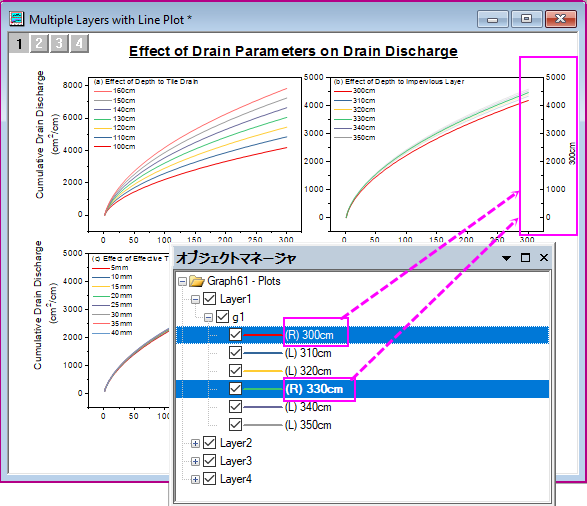Collapse the g1 group node
This screenshot has width=587, height=506.
click(209, 317)
